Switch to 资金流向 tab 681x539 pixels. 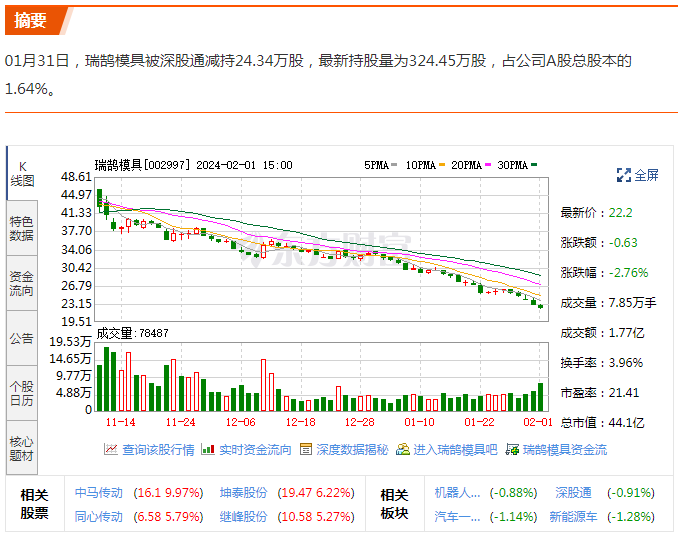tap(22, 283)
